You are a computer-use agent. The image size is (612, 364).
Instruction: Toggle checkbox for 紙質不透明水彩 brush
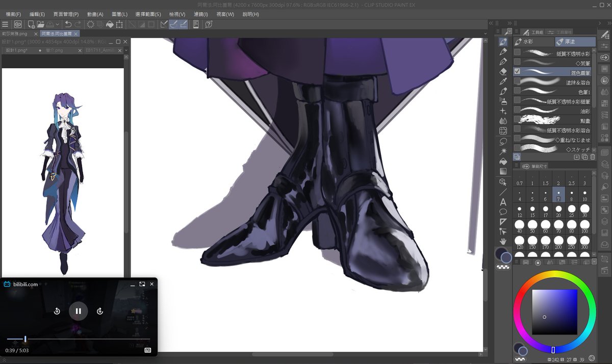click(x=517, y=53)
